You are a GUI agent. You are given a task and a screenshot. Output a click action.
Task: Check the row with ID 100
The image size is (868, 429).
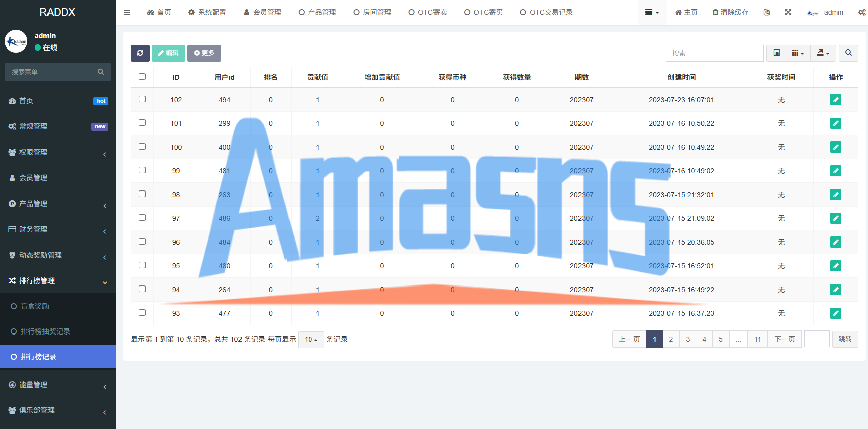pyautogui.click(x=142, y=147)
